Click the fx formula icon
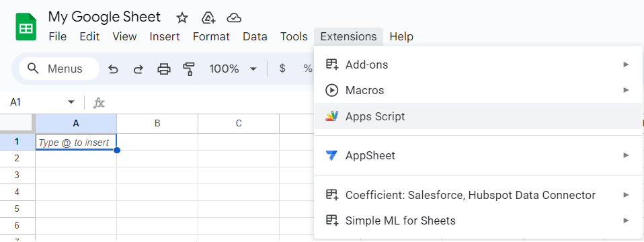Image resolution: width=644 pixels, height=242 pixels. click(99, 103)
